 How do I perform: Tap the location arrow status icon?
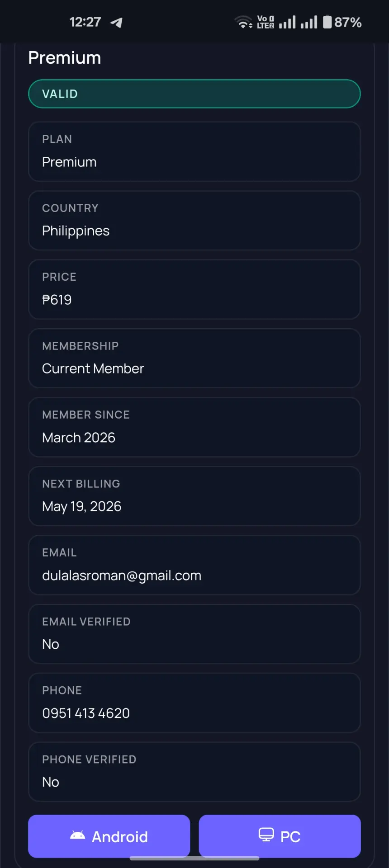117,22
